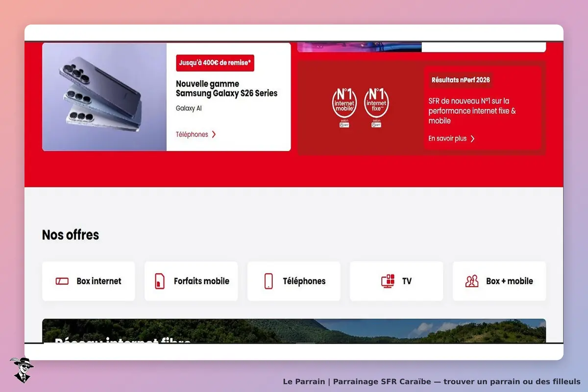Open the TV offer card
Screen dimensions: 588x392
tap(396, 281)
